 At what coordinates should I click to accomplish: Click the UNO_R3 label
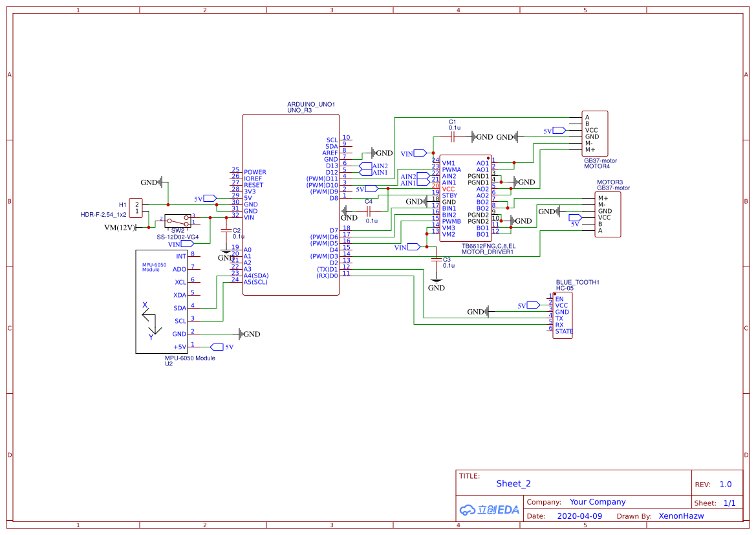tap(299, 110)
